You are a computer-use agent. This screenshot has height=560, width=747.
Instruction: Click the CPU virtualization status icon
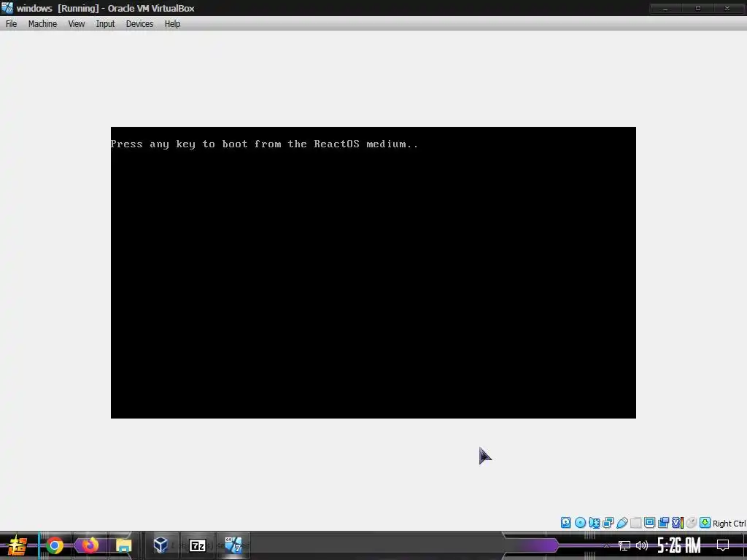(x=678, y=523)
